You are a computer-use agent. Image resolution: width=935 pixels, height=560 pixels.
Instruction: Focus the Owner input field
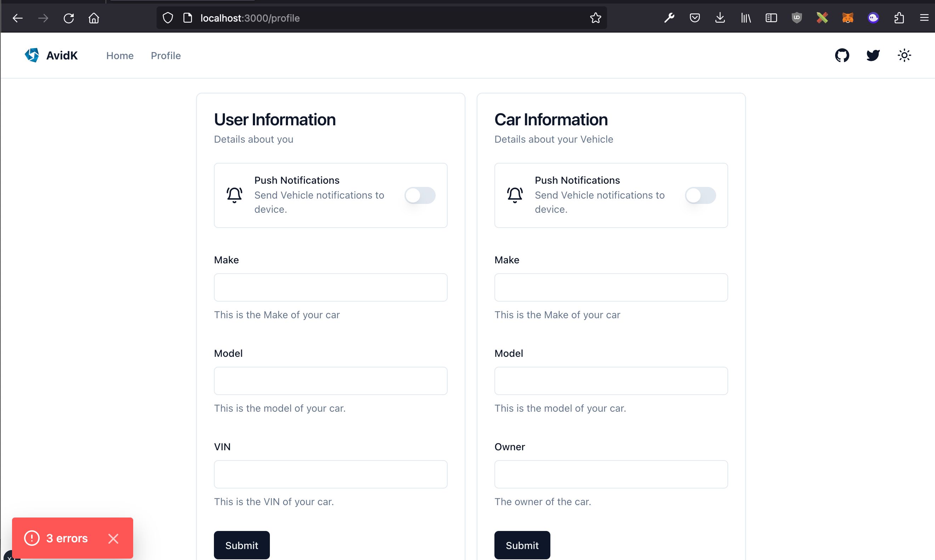(611, 474)
